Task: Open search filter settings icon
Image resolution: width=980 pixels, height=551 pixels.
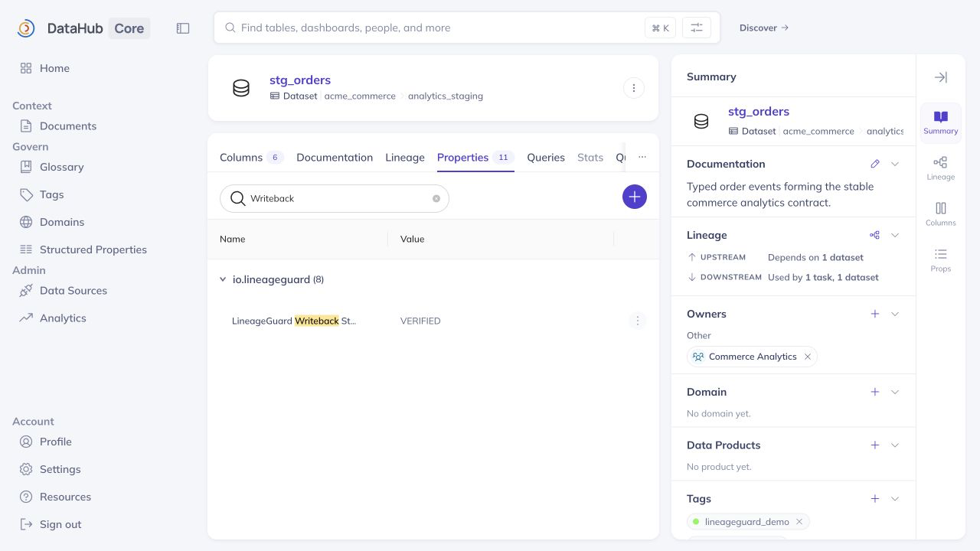Action: click(697, 28)
